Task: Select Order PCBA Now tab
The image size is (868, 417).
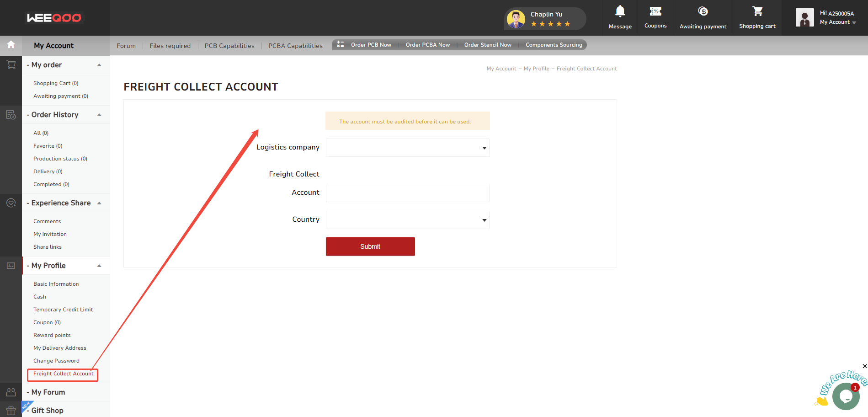Action: [x=427, y=45]
